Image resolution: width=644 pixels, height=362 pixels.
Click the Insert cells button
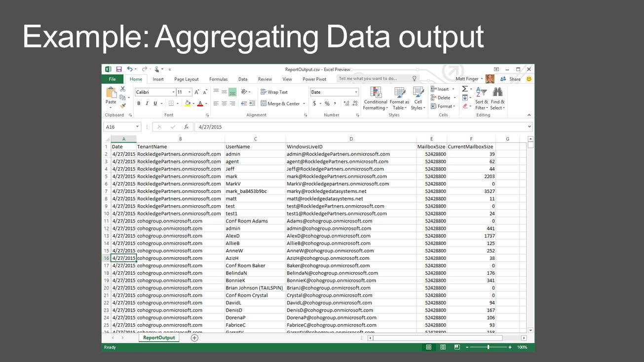(x=443, y=89)
